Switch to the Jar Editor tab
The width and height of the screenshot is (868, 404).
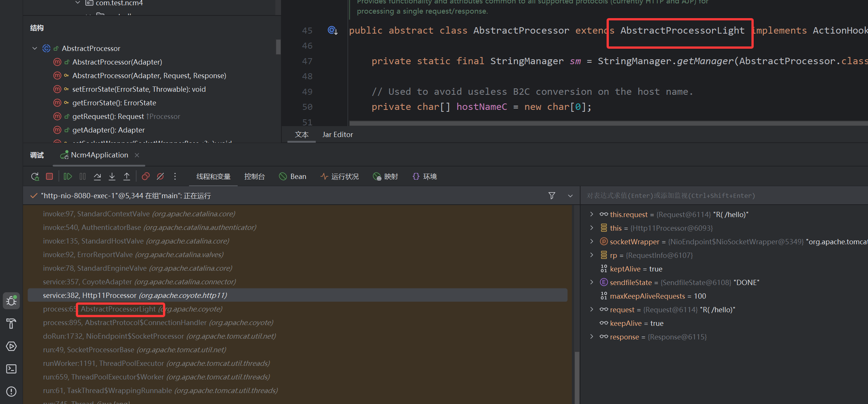337,134
